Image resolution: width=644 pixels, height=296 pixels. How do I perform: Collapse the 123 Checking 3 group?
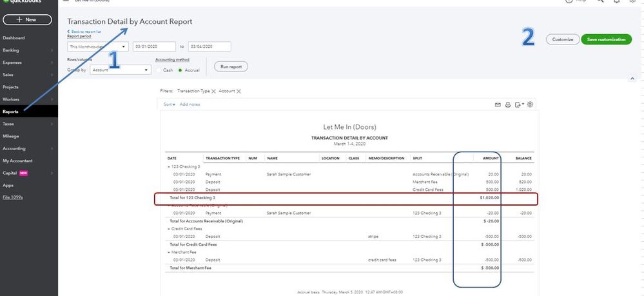click(x=169, y=168)
